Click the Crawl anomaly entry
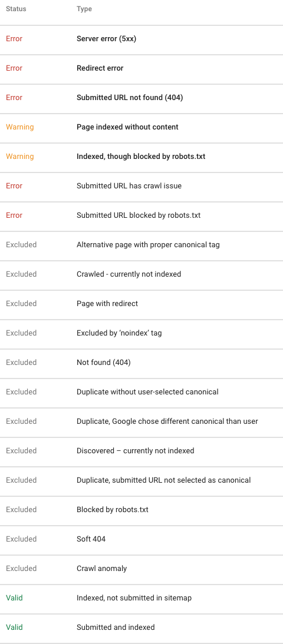Image resolution: width=283 pixels, height=644 pixels. tap(141, 569)
